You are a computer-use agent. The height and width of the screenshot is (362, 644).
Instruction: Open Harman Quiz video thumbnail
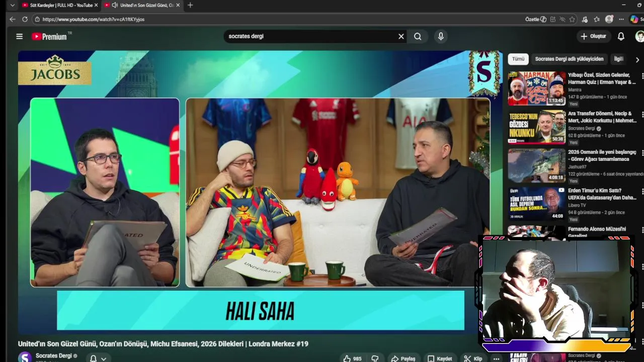pos(537,88)
